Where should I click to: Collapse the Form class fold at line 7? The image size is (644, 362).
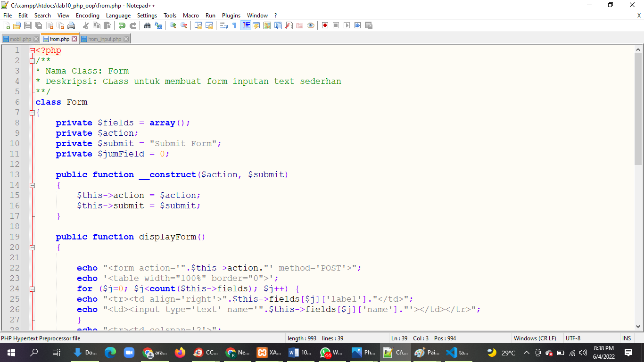32,113
